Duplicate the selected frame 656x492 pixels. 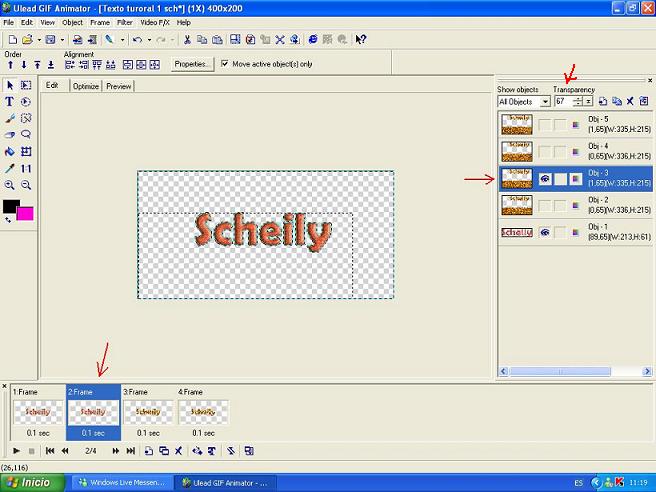coord(164,451)
